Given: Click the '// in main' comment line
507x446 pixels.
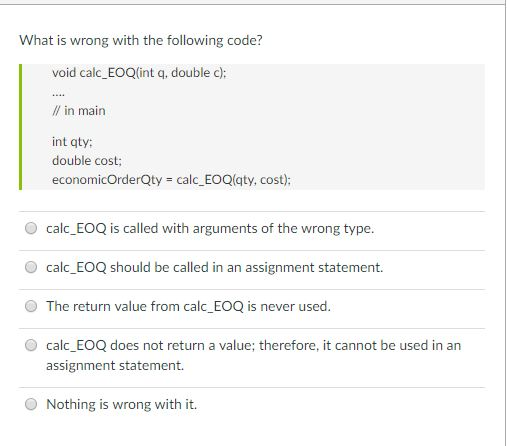Looking at the screenshot, I should pyautogui.click(x=79, y=111).
